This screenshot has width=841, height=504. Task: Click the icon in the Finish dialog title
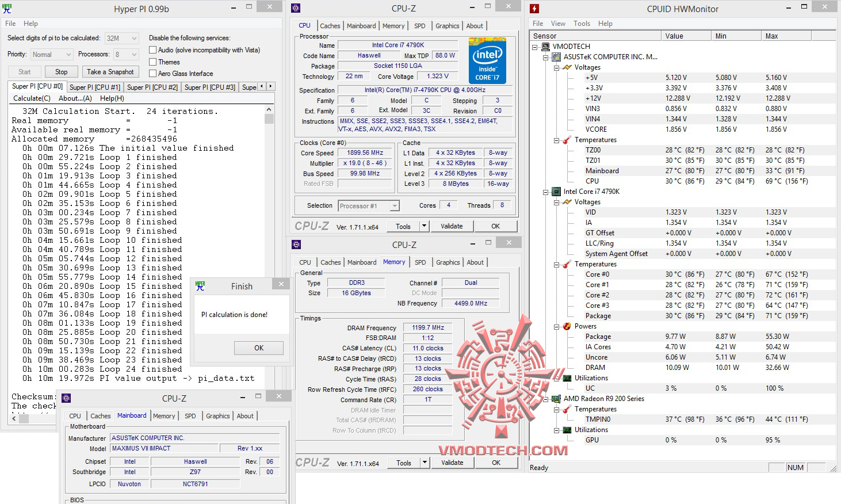coord(200,286)
